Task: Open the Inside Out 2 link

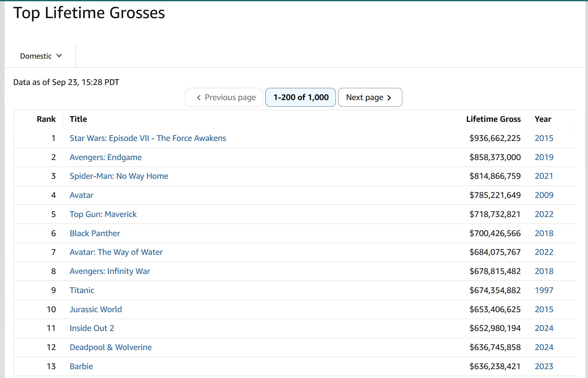Action: click(92, 328)
